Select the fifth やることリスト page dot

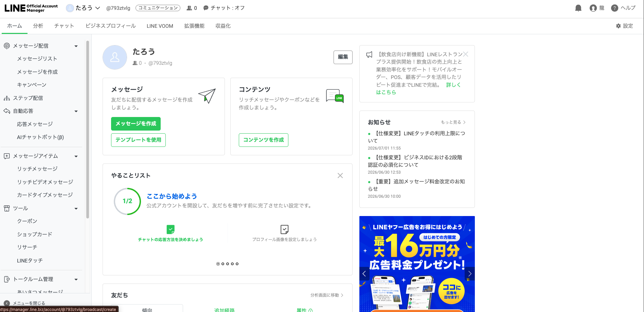237,264
